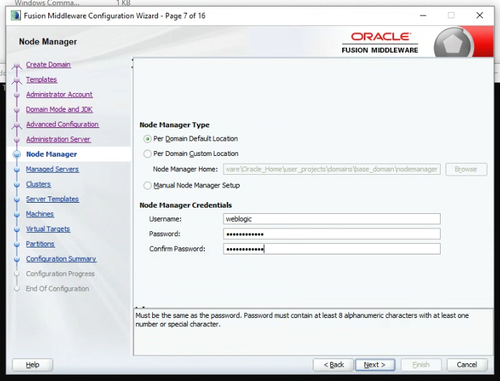Image resolution: width=500 pixels, height=381 pixels.
Task: Cancel the configuration wizard
Action: tap(467, 365)
